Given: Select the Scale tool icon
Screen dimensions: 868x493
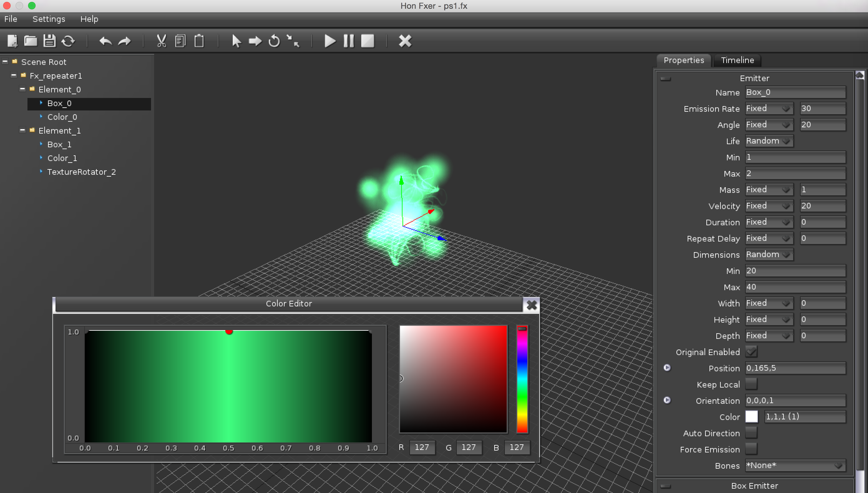Looking at the screenshot, I should pyautogui.click(x=293, y=41).
